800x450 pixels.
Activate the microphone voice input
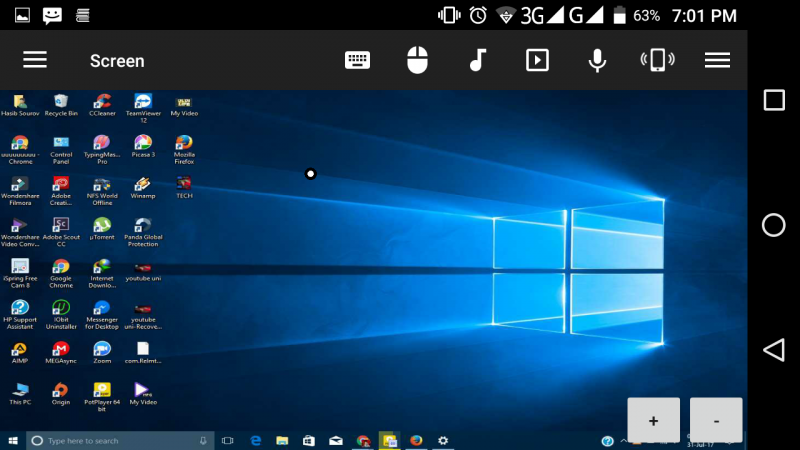click(x=597, y=60)
